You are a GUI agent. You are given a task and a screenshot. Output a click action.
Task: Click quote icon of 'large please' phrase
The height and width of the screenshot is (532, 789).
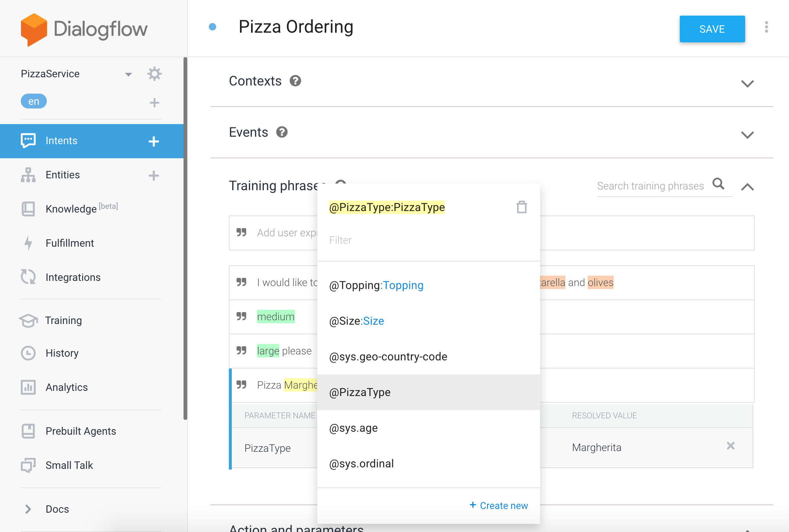click(x=241, y=350)
